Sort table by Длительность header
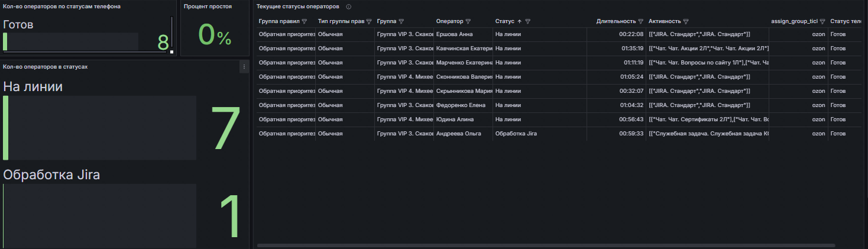 616,21
